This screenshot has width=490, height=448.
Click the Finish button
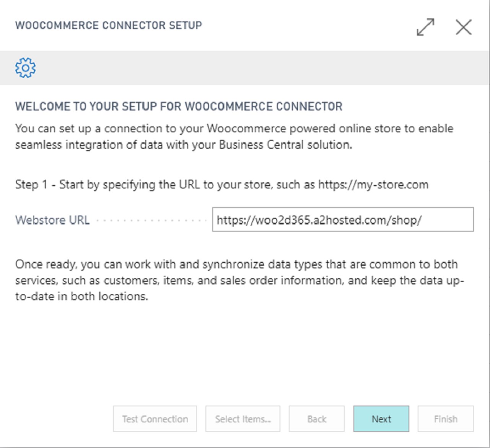click(x=445, y=419)
